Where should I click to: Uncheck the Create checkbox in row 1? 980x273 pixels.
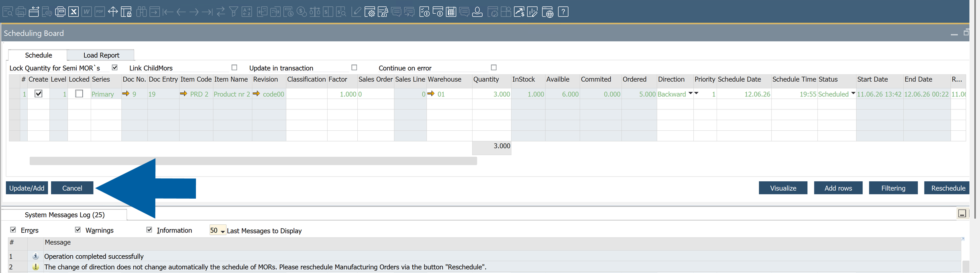pyautogui.click(x=39, y=94)
